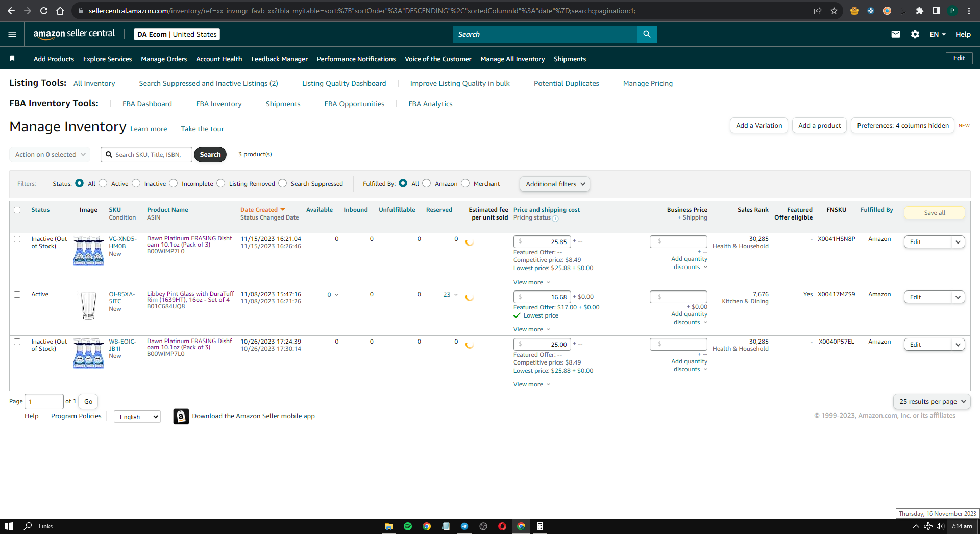Open the Libbey Pint Glass product thumbnail
This screenshot has width=980, height=534.
tap(89, 306)
